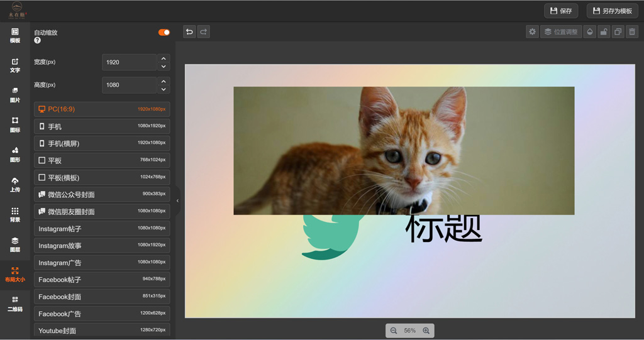The width and height of the screenshot is (644, 340).
Task: Open the 图层 layers panel
Action: [x=15, y=244]
